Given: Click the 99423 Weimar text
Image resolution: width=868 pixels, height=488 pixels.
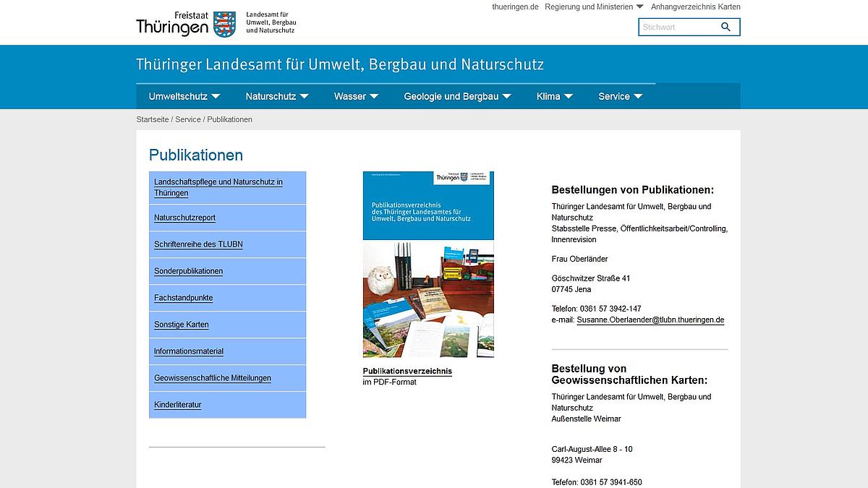Looking at the screenshot, I should pyautogui.click(x=576, y=460).
